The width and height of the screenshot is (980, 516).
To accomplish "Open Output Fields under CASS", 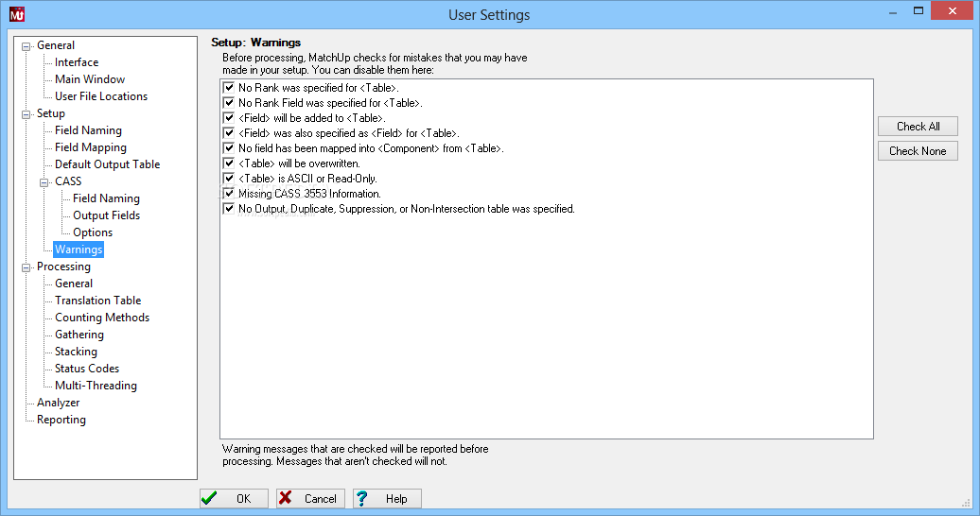I will click(106, 215).
